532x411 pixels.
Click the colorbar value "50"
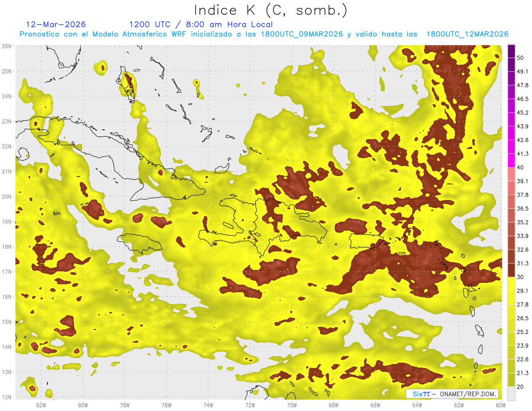[521, 58]
